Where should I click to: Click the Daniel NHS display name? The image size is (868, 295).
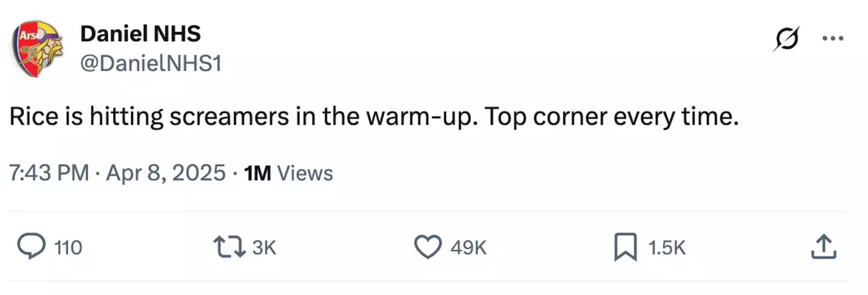(140, 34)
